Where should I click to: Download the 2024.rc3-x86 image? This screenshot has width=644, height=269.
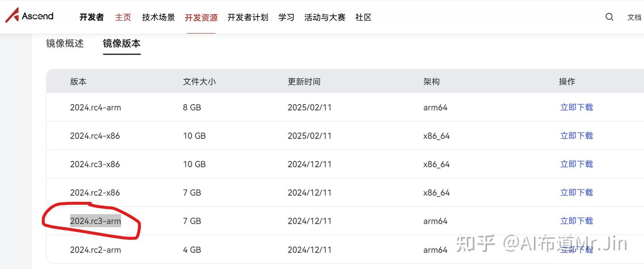pyautogui.click(x=576, y=164)
